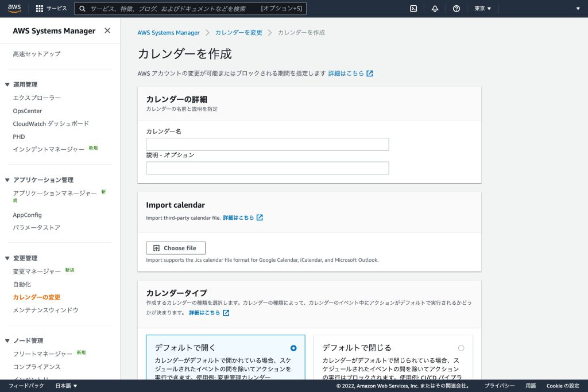The width and height of the screenshot is (588, 392).
Task: Open 詳細はこちら link in カレンダータイプ section
Action: point(204,312)
